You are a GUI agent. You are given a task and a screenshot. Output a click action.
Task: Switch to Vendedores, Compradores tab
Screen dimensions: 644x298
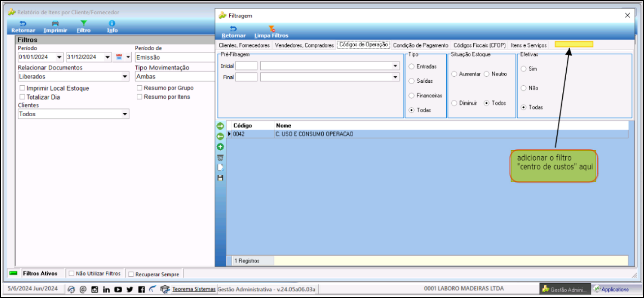coord(305,45)
